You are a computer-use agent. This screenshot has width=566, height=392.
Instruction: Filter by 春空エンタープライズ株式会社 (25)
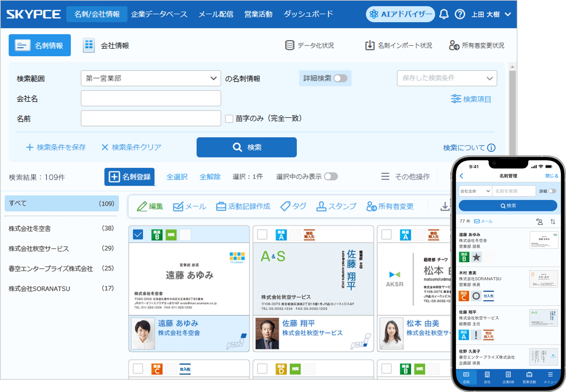pyautogui.click(x=61, y=268)
